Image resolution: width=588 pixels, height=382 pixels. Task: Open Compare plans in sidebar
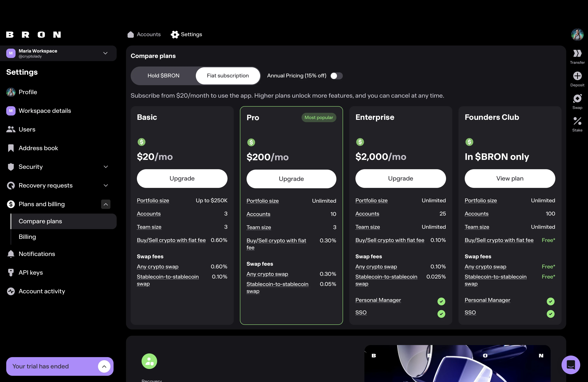click(x=64, y=221)
